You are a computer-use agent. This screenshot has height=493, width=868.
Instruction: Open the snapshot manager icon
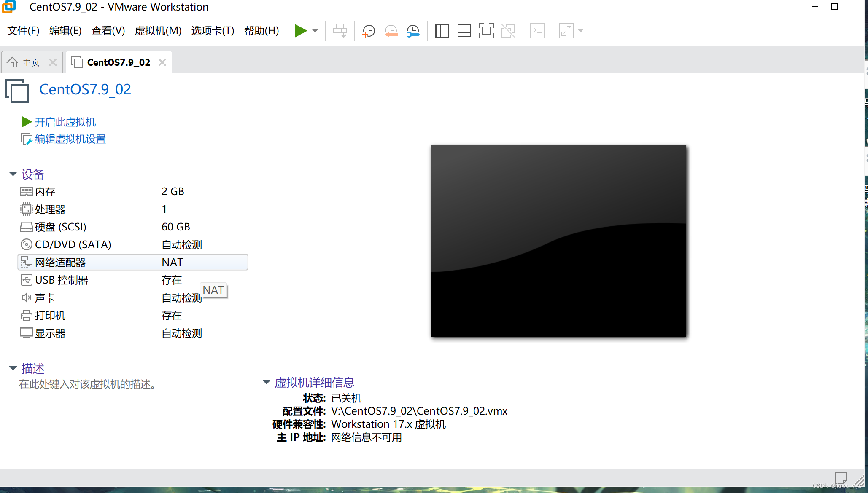click(413, 31)
